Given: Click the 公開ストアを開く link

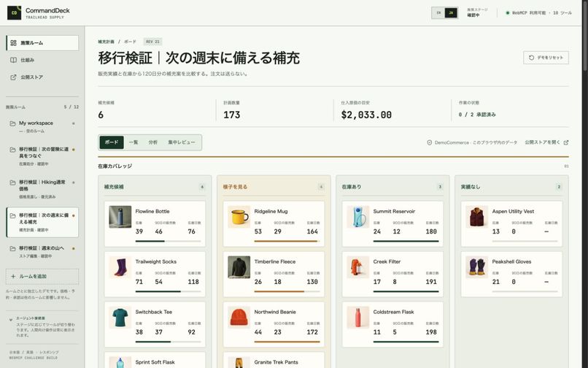Looking at the screenshot, I should [546, 142].
